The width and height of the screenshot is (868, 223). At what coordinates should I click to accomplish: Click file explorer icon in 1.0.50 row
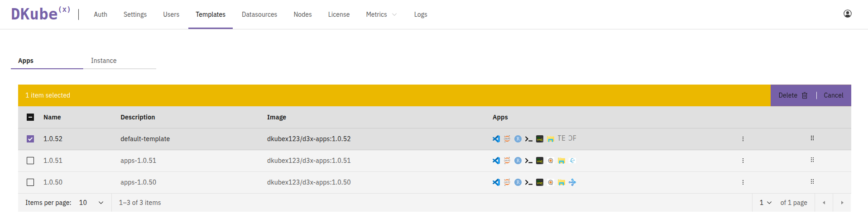(561, 182)
